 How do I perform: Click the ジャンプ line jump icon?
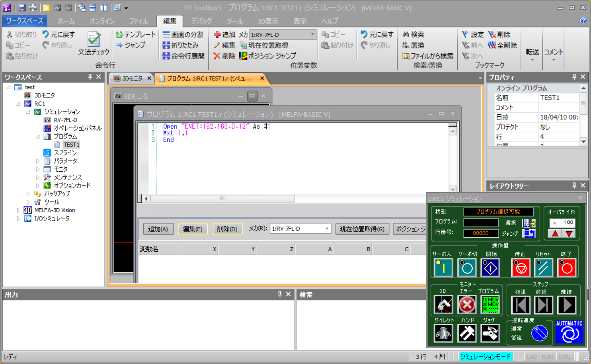click(x=529, y=233)
